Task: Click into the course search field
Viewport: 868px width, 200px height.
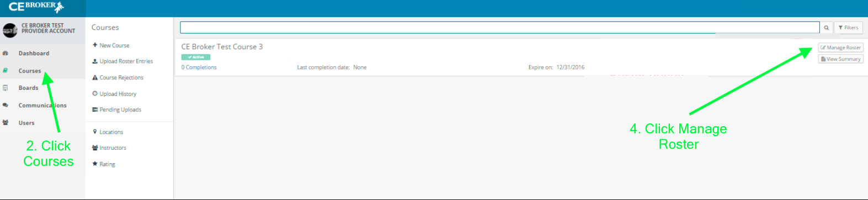Action: pyautogui.click(x=500, y=28)
